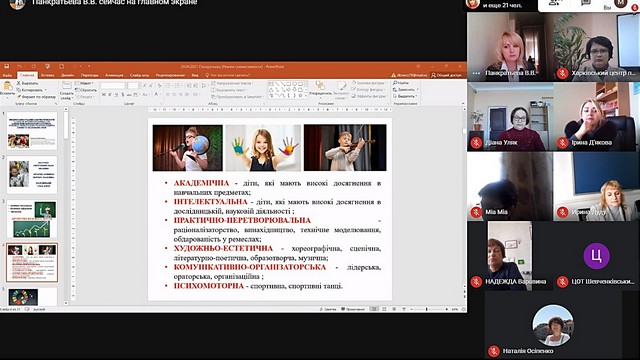The height and width of the screenshot is (360, 640).
Task: Click the Format Painter brush command
Action: click(36, 97)
